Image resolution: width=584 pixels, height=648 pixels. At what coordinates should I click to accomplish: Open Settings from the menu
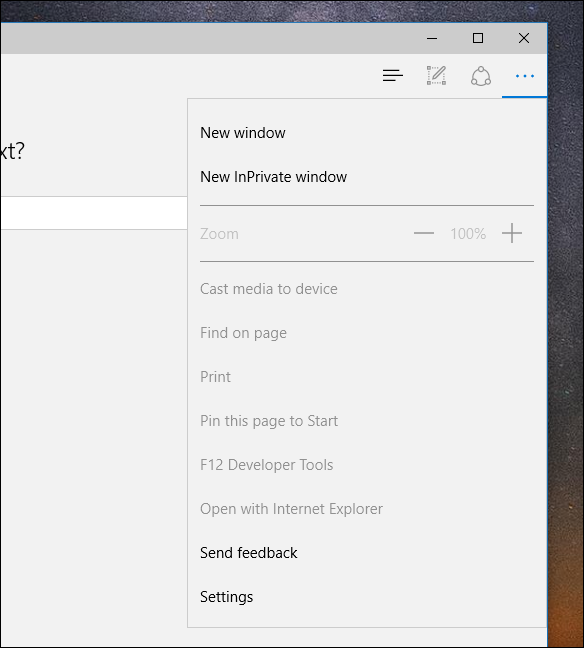[x=226, y=597]
